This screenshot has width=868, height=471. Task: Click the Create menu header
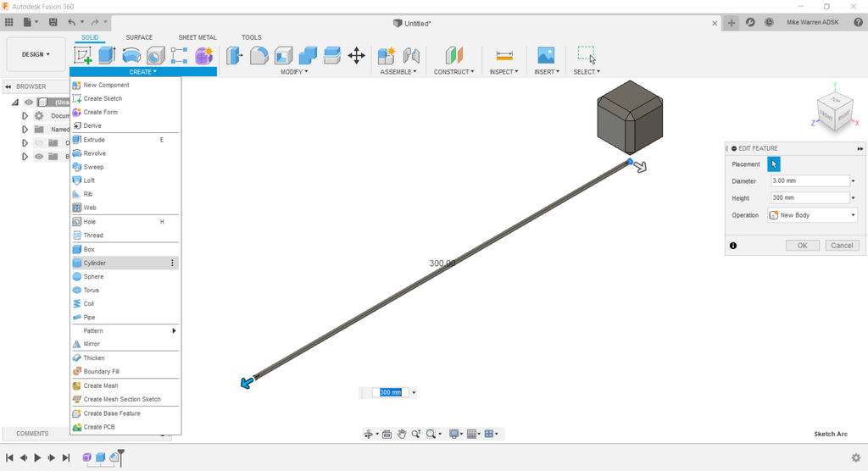click(142, 71)
